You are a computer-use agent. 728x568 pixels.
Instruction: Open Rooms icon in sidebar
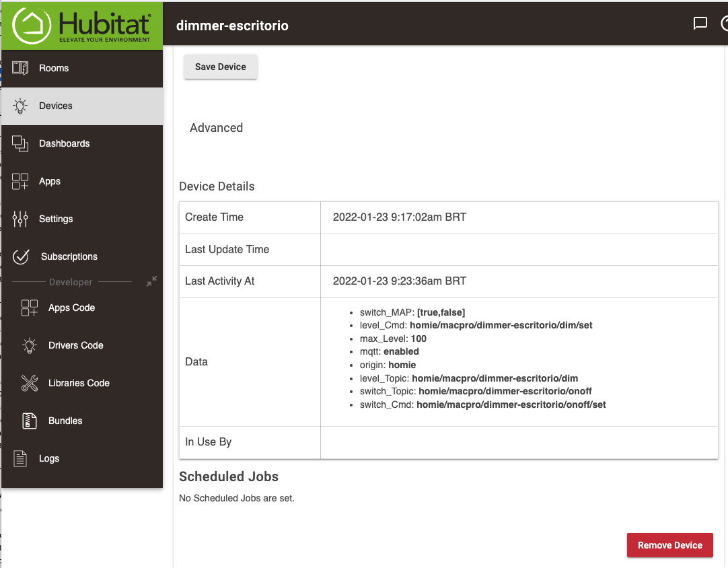[20, 68]
